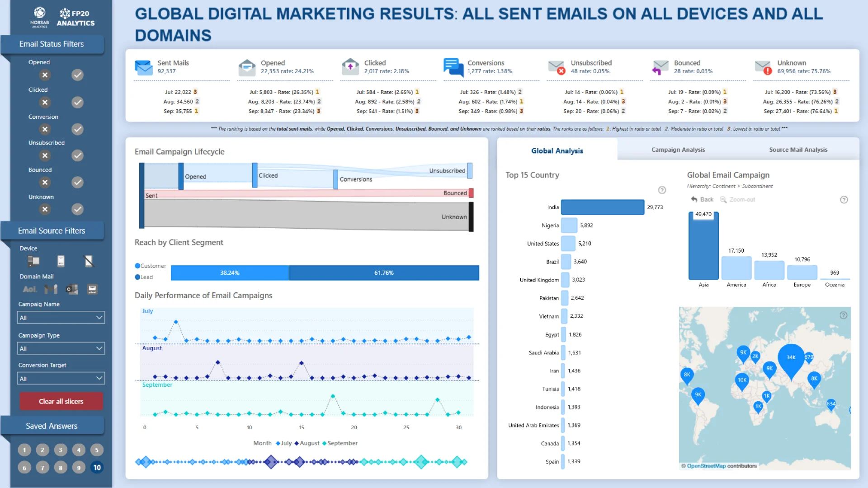Click the September legend item in daily performance
This screenshot has height=488, width=868.
point(340,443)
